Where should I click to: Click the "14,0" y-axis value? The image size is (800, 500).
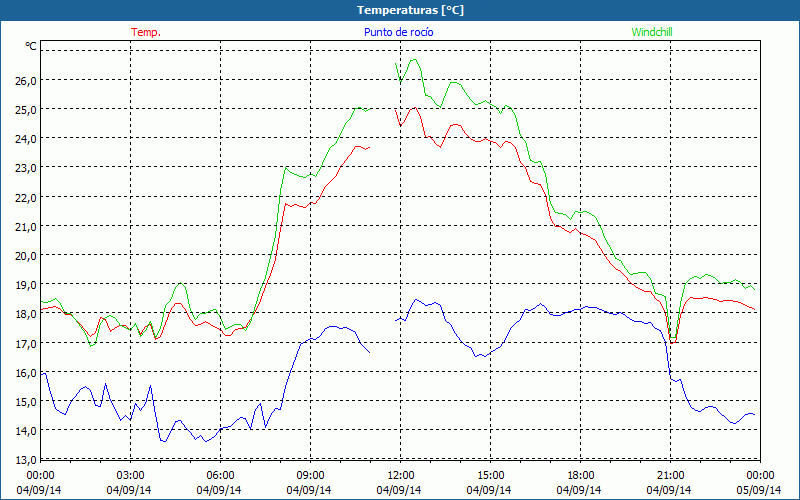point(25,431)
